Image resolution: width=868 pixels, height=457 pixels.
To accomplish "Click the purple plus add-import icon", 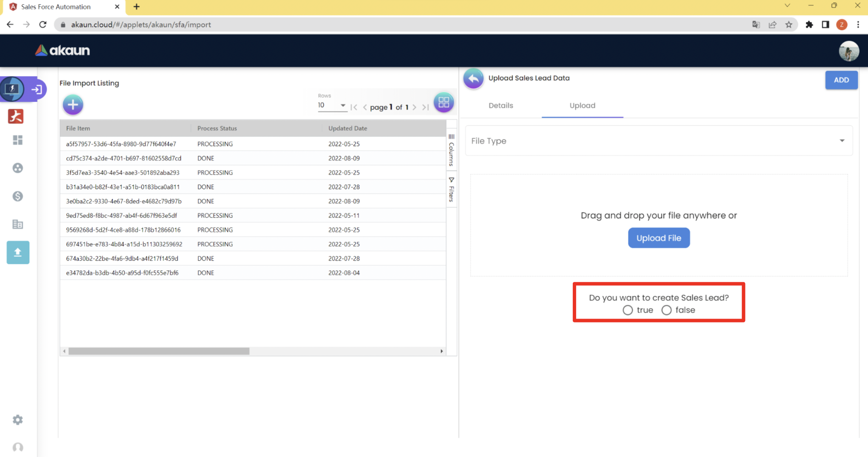I will click(73, 104).
